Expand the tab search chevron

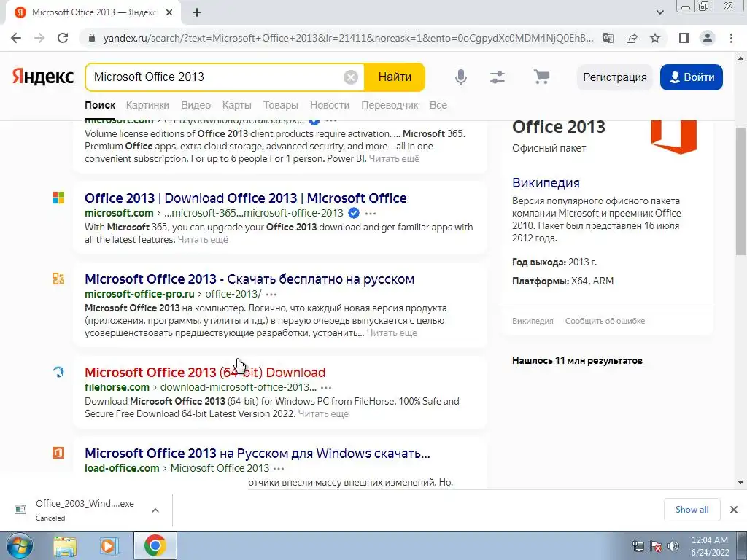tap(659, 12)
